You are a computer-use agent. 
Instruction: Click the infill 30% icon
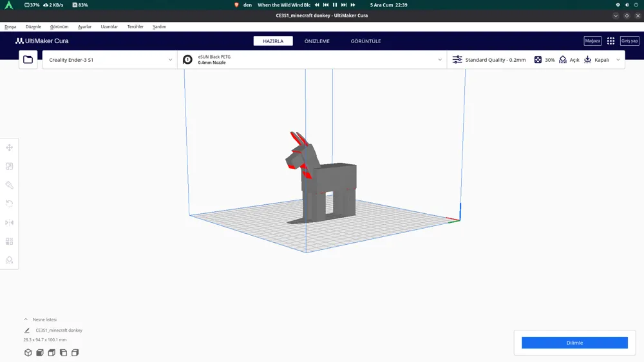pos(538,59)
